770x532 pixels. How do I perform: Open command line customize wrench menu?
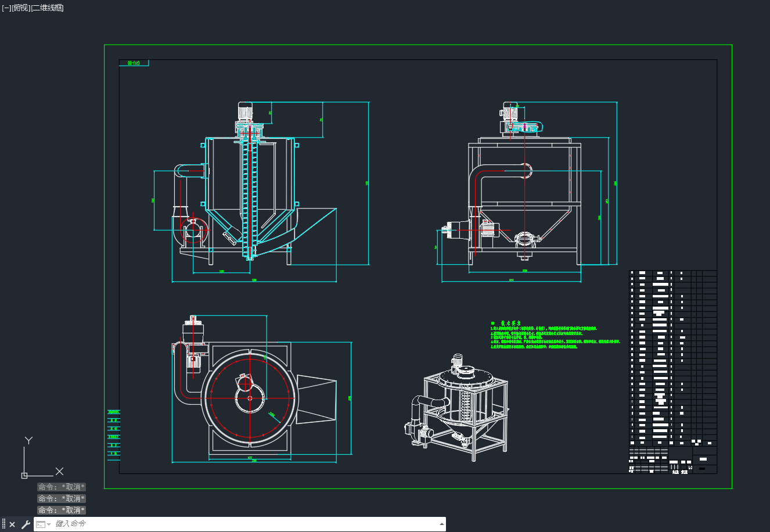26,524
